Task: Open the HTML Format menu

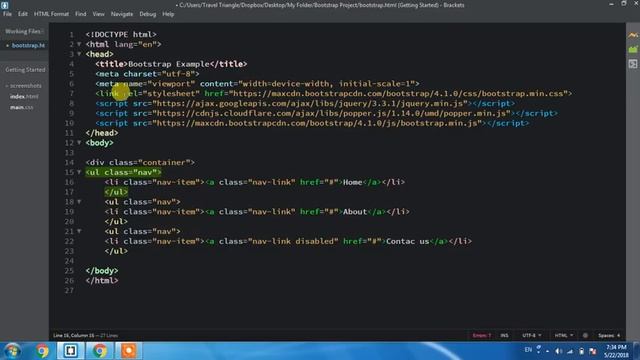Action: click(x=51, y=14)
